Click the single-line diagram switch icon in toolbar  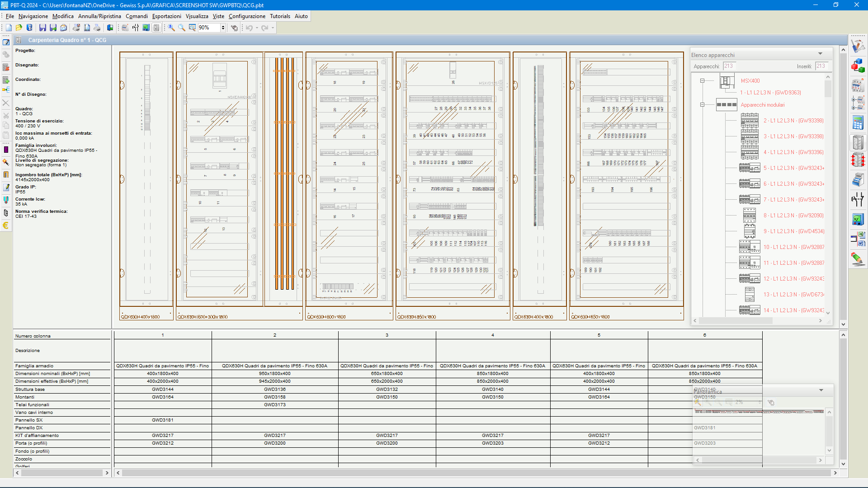pos(136,28)
